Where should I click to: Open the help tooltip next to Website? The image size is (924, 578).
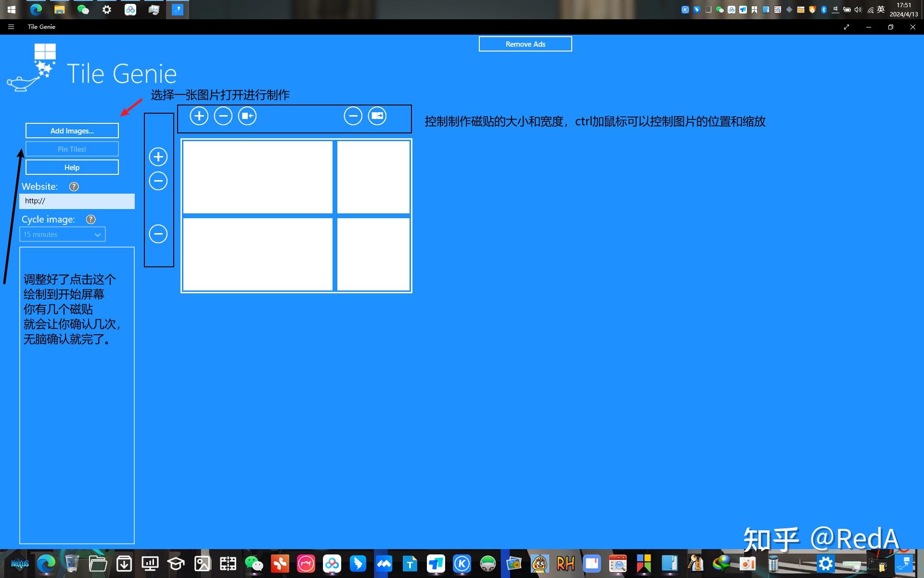pos(74,187)
